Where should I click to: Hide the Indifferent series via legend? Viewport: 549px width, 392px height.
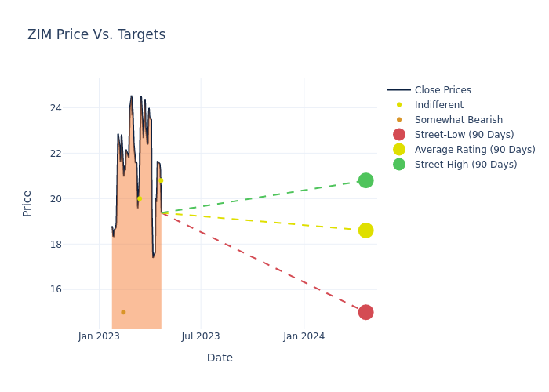click(x=438, y=105)
